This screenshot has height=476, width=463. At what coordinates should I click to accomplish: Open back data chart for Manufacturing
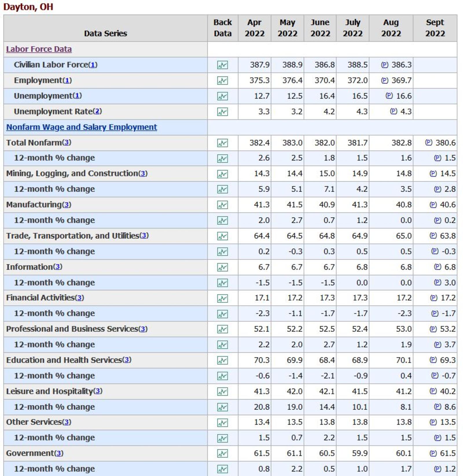(x=223, y=204)
